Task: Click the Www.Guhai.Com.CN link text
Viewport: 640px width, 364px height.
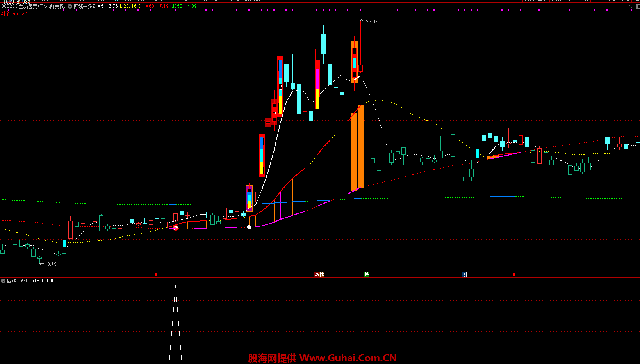Action: 348,358
